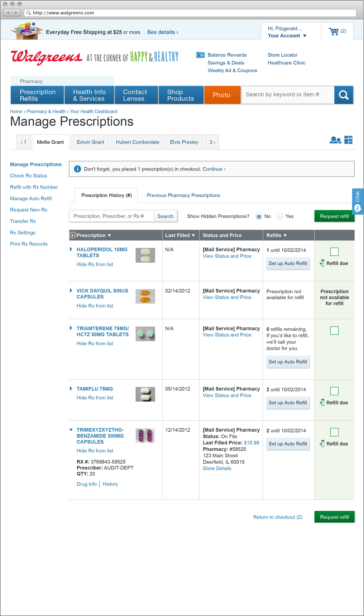The width and height of the screenshot is (364, 616).
Task: Open the family members people icon
Action: [335, 140]
